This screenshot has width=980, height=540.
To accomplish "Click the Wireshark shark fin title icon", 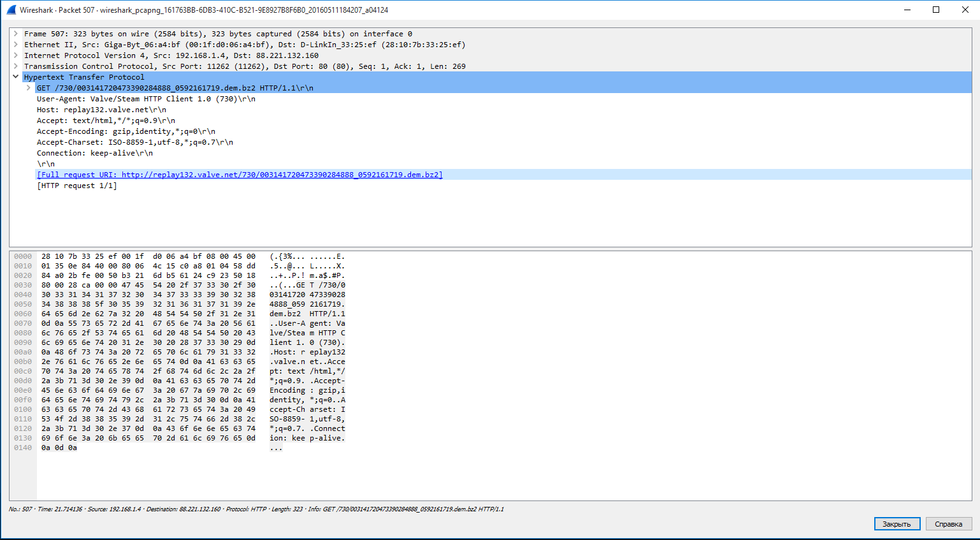I will [11, 10].
